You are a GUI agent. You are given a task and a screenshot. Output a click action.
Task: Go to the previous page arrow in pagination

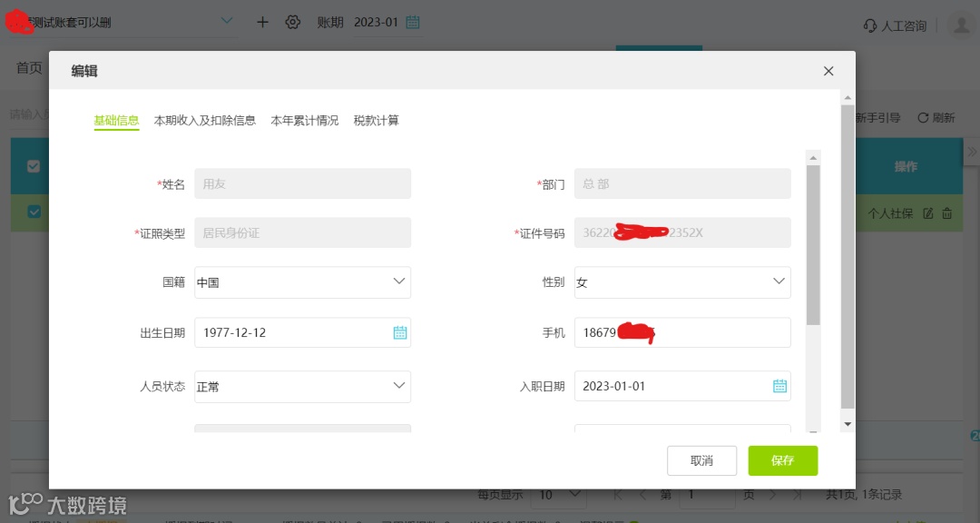click(643, 495)
